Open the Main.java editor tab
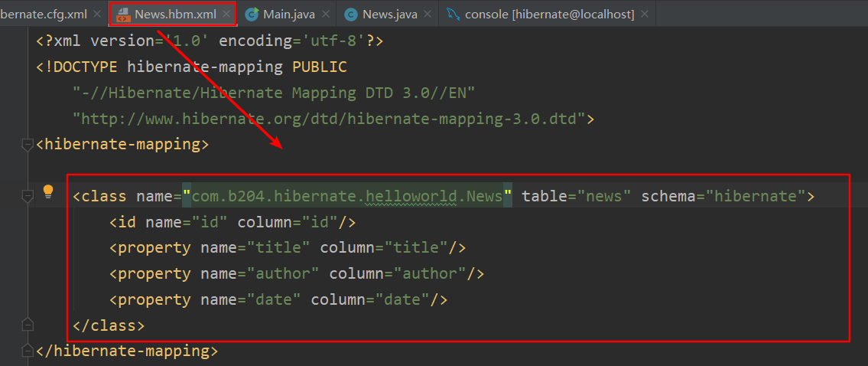 pyautogui.click(x=289, y=15)
